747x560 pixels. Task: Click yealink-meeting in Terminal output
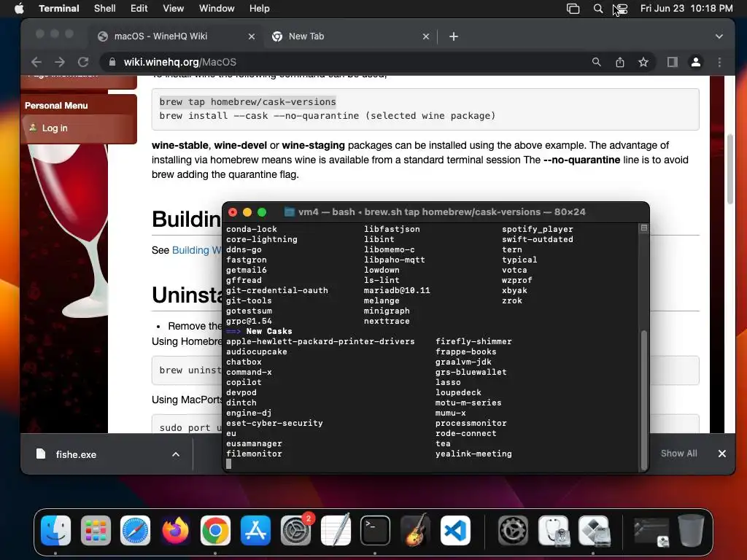[473, 454]
